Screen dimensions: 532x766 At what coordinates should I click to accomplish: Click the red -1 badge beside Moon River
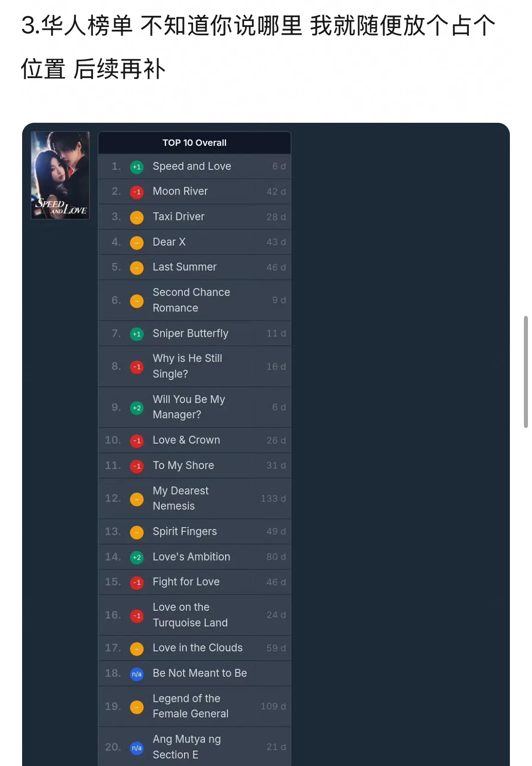pyautogui.click(x=137, y=192)
